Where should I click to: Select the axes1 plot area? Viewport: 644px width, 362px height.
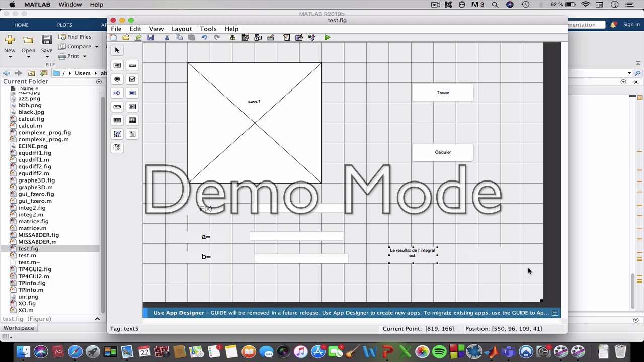click(255, 123)
